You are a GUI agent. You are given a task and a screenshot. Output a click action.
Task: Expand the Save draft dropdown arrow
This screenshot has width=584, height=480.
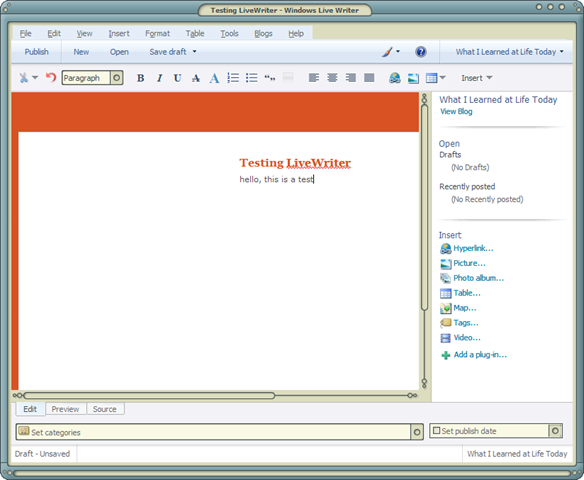point(194,51)
